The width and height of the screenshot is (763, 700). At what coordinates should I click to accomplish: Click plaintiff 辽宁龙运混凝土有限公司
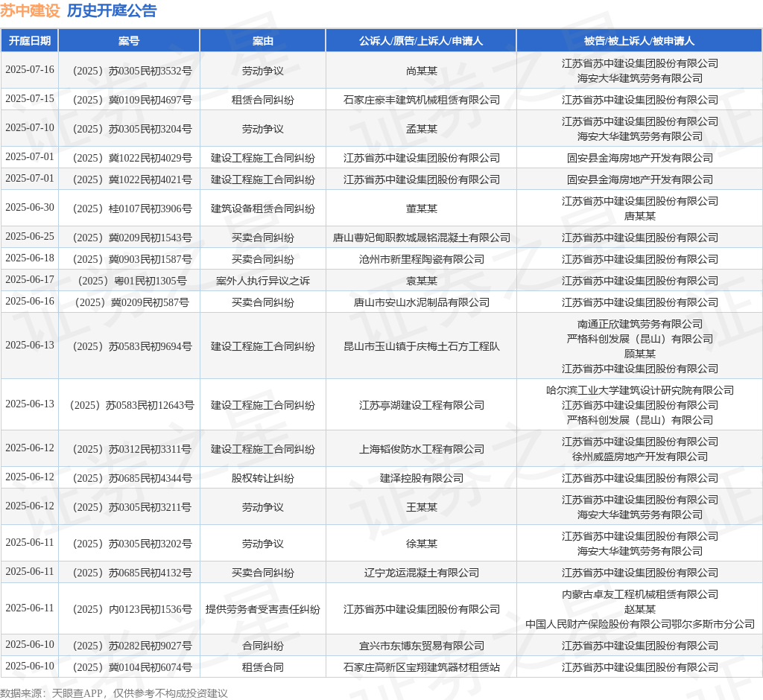422,573
